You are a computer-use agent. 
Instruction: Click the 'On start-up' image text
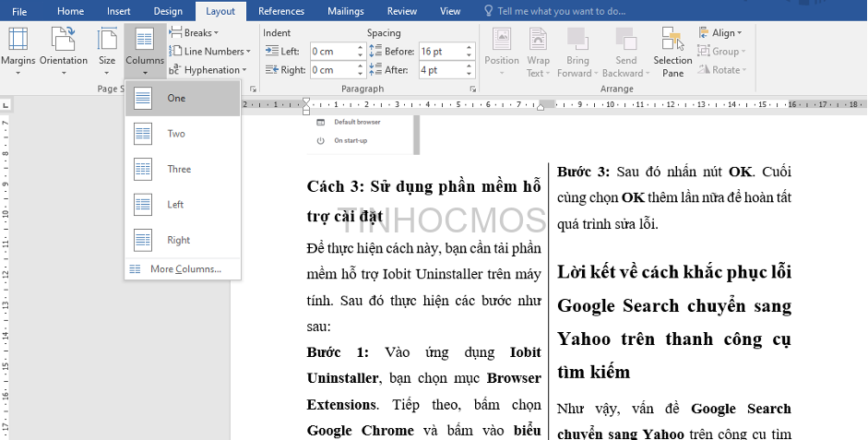[x=351, y=140]
